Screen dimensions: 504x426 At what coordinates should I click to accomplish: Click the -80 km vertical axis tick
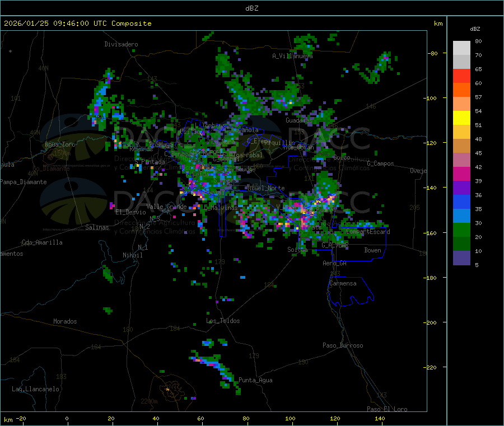tap(432, 53)
